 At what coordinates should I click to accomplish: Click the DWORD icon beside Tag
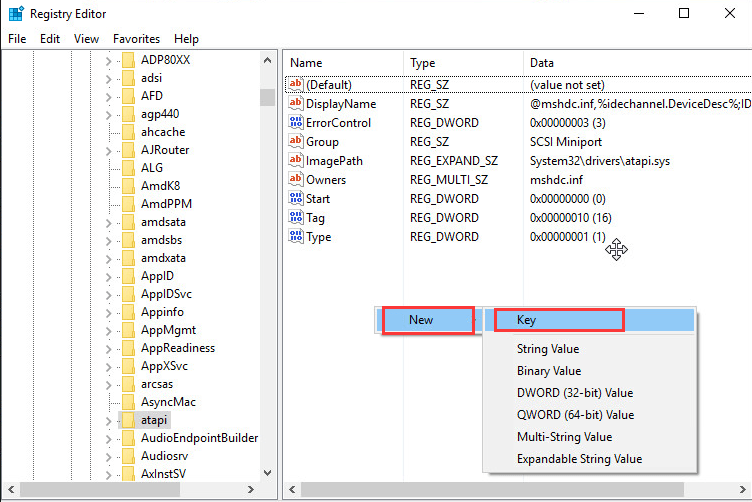click(x=295, y=217)
